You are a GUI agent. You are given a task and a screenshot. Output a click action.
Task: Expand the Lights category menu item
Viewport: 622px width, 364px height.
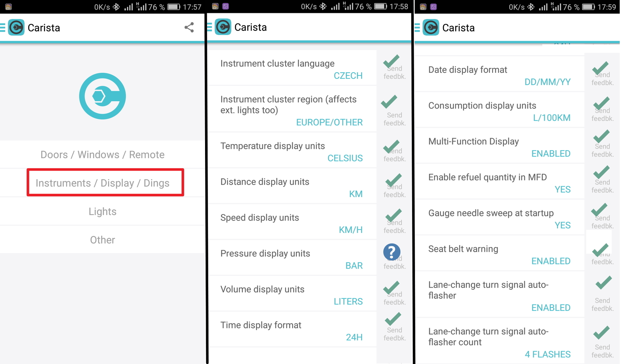(x=103, y=212)
